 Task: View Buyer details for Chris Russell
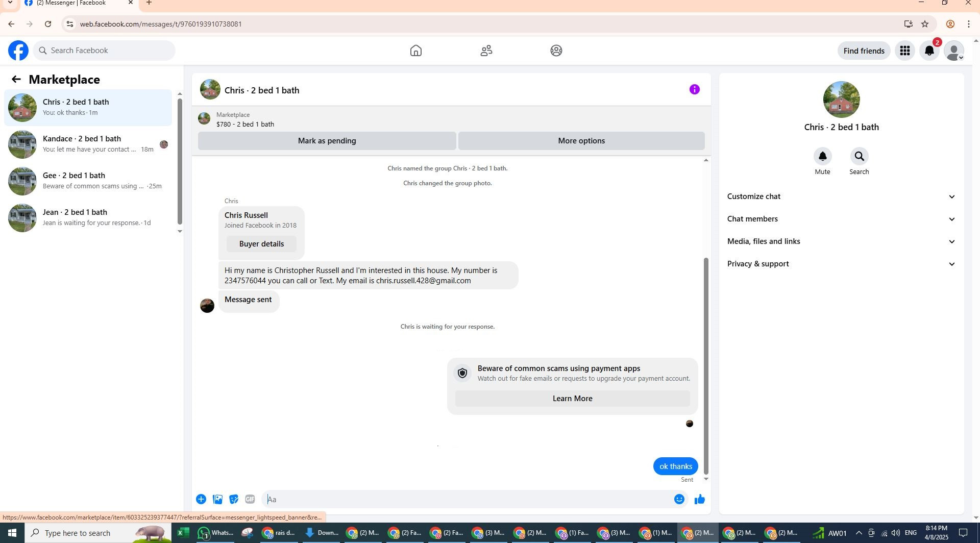(x=261, y=244)
